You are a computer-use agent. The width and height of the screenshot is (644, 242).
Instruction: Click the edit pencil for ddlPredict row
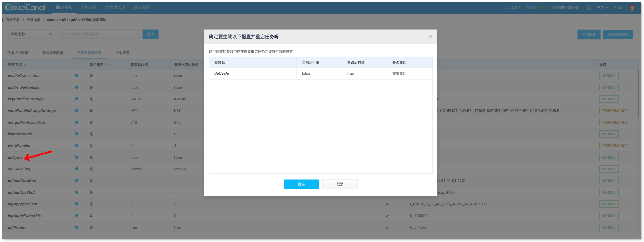click(387, 228)
